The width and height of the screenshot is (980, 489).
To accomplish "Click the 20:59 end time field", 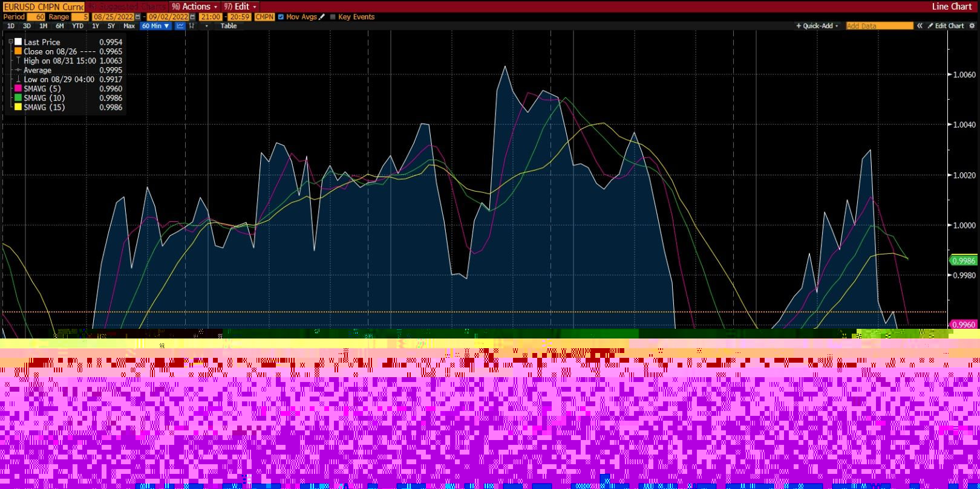I will pos(240,17).
